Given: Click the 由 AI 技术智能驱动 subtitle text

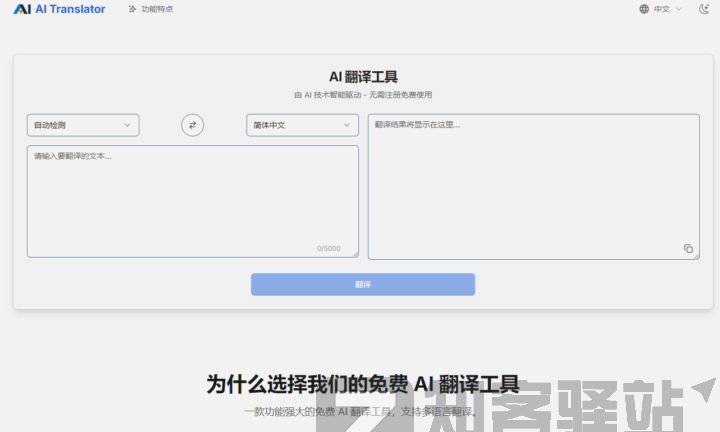Looking at the screenshot, I should pyautogui.click(x=363, y=95).
